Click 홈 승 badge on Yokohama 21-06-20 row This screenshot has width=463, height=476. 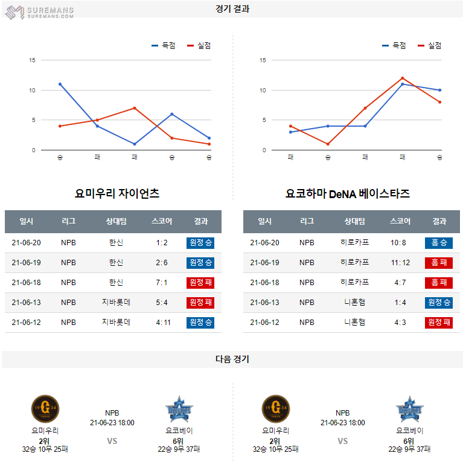[439, 243]
